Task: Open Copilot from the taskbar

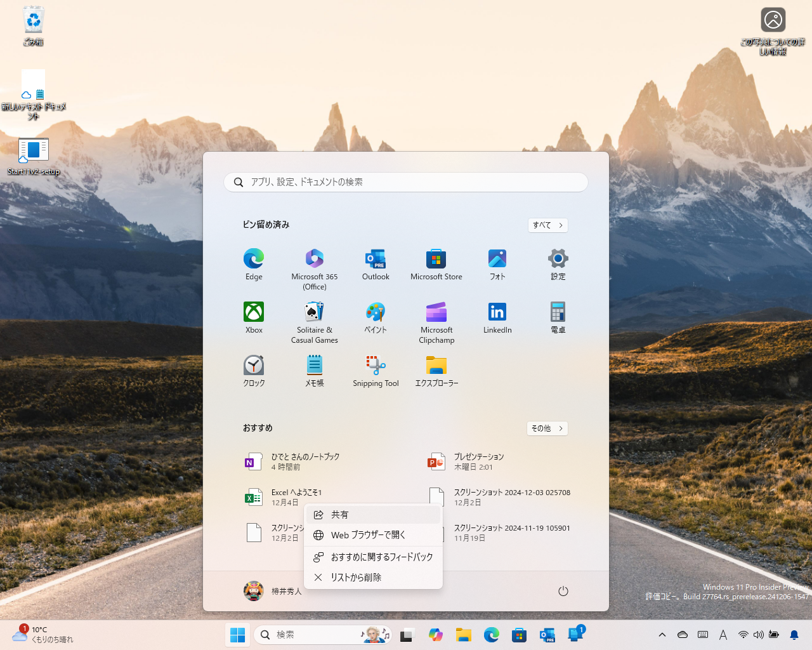Action: [x=436, y=634]
